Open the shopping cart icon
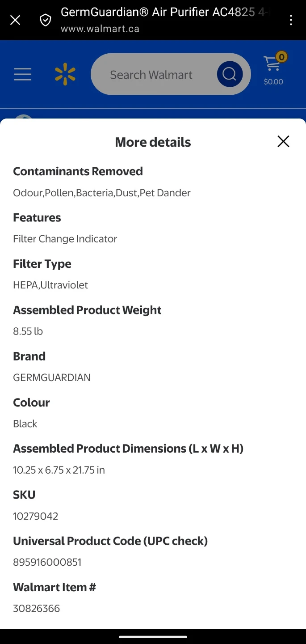 (x=272, y=64)
